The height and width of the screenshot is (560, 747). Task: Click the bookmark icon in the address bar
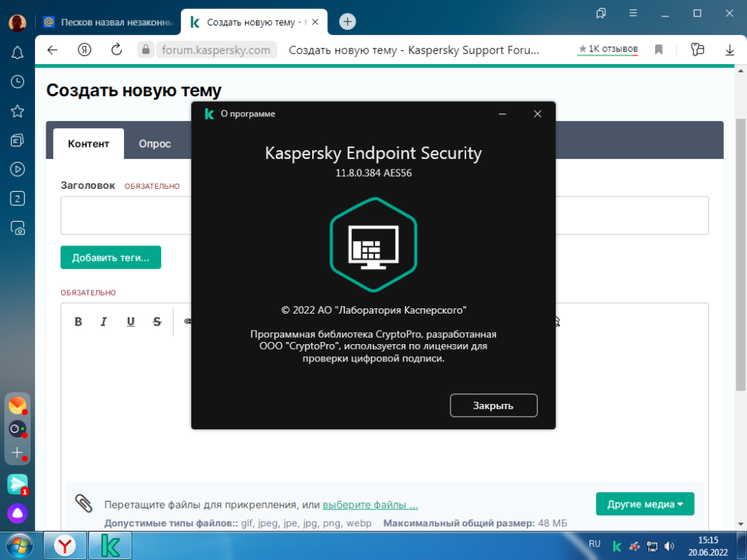pos(658,49)
